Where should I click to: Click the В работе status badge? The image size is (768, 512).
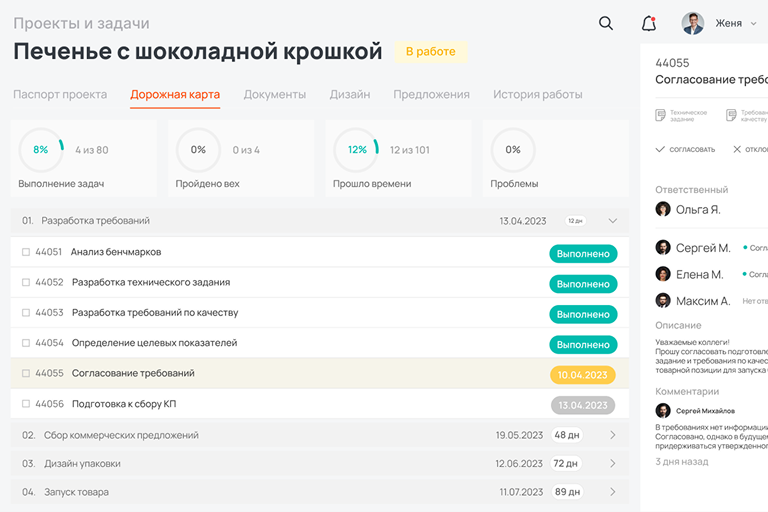(x=430, y=52)
